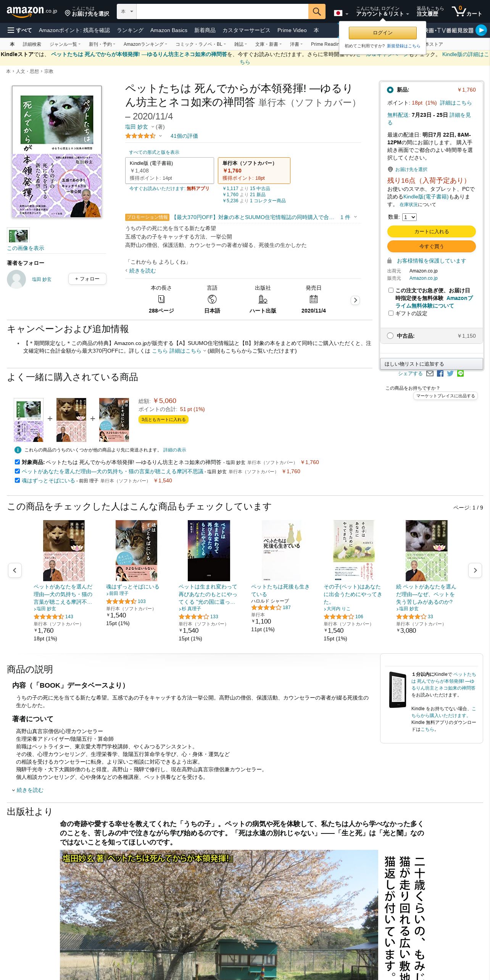Open the 数量 quantity dropdown
490x980 pixels.
409,217
